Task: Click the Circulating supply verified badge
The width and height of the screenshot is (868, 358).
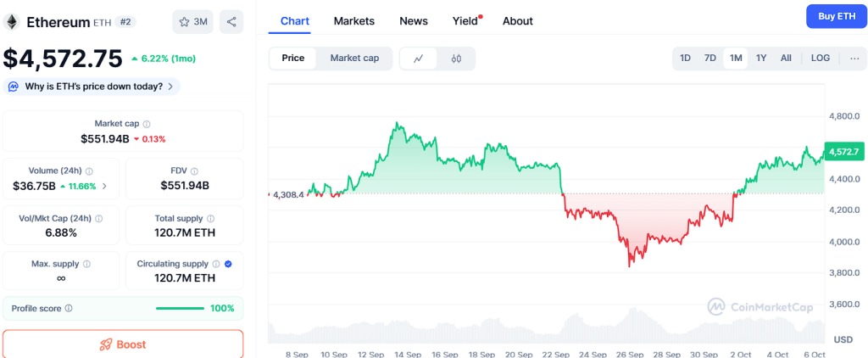Action: click(229, 264)
